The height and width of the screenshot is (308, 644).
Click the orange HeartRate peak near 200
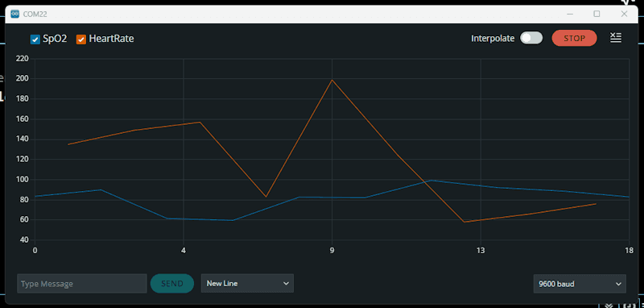tap(332, 80)
